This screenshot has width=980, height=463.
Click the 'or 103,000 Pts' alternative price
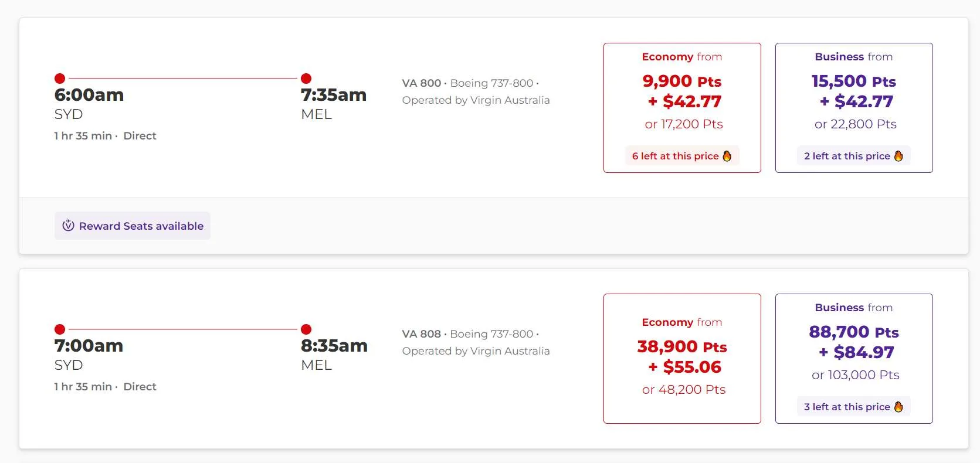coord(855,375)
